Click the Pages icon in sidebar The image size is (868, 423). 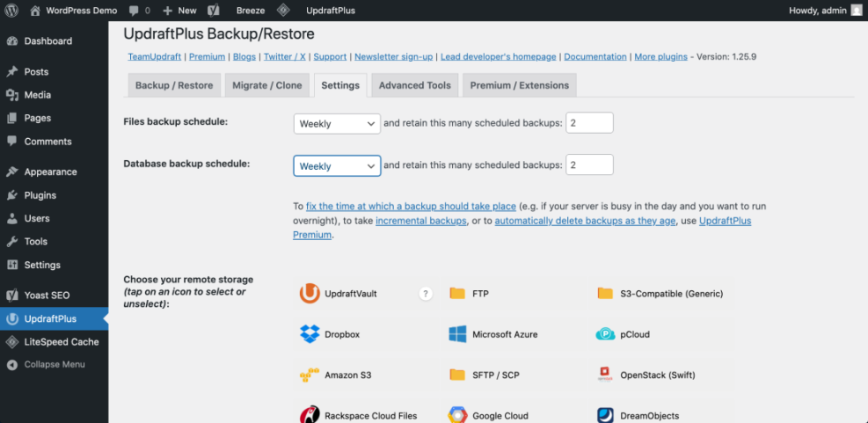12,118
